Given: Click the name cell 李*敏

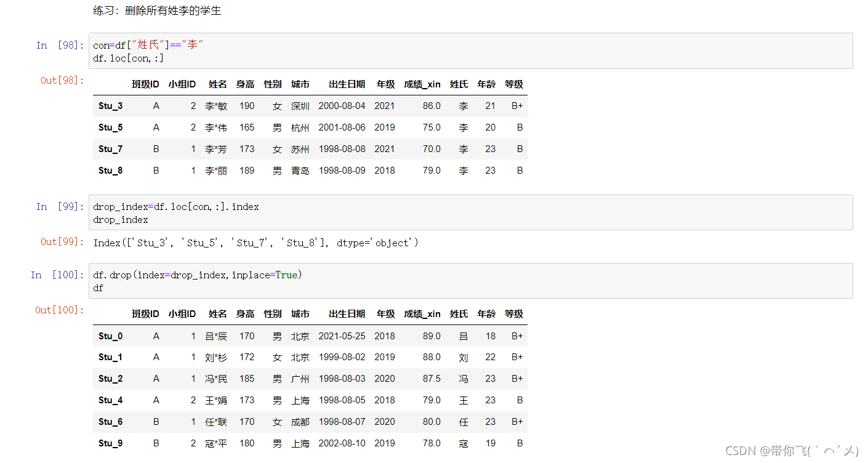Looking at the screenshot, I should (x=216, y=106).
